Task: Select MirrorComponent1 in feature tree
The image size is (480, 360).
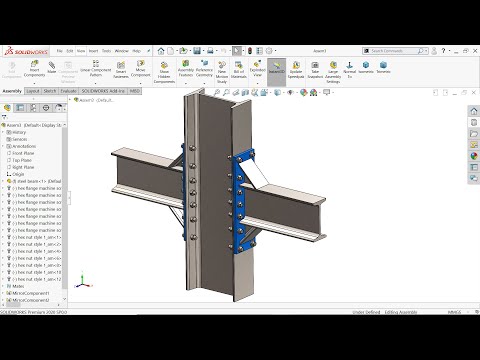Action: pos(28,293)
